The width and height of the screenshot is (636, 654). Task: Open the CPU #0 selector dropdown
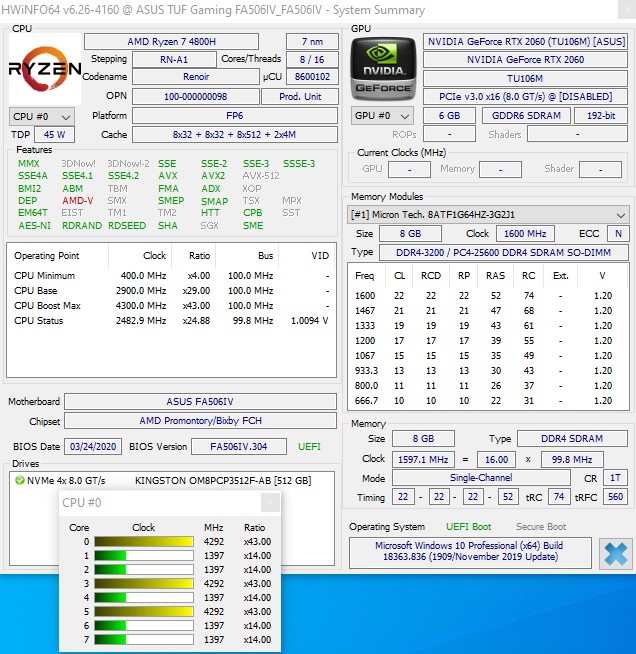pyautogui.click(x=42, y=116)
